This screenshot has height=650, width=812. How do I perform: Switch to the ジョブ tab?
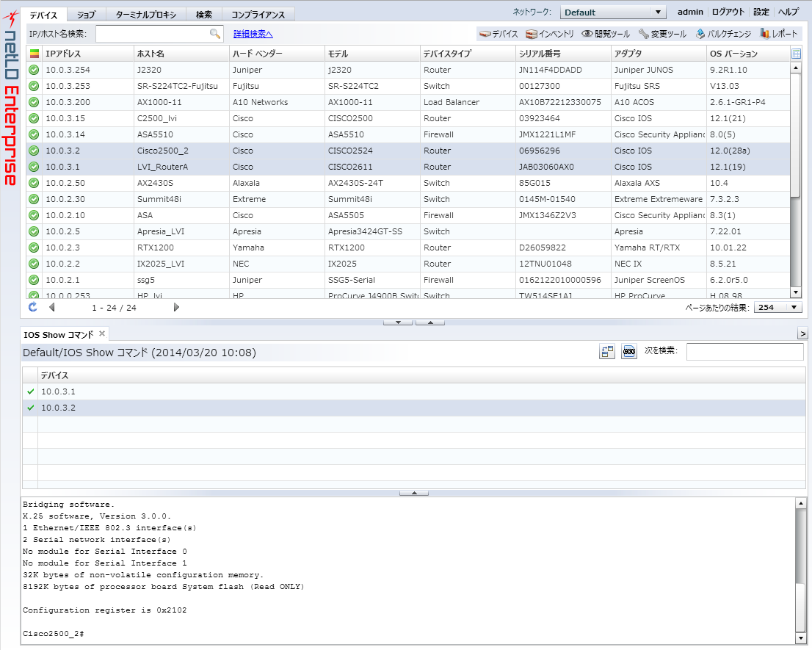[87, 15]
